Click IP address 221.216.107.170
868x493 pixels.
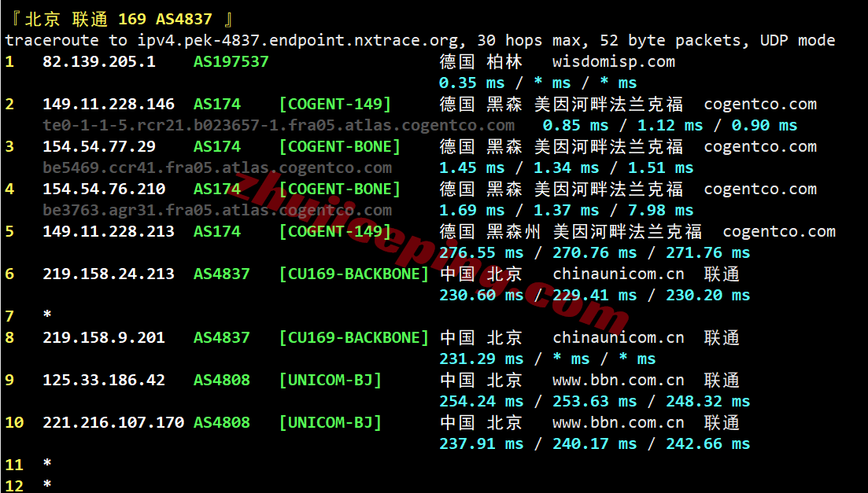pos(113,423)
